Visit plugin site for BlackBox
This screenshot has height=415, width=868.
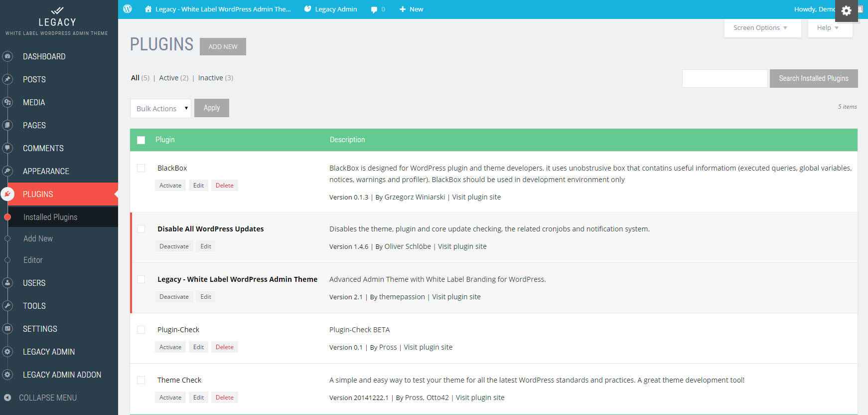pyautogui.click(x=476, y=197)
